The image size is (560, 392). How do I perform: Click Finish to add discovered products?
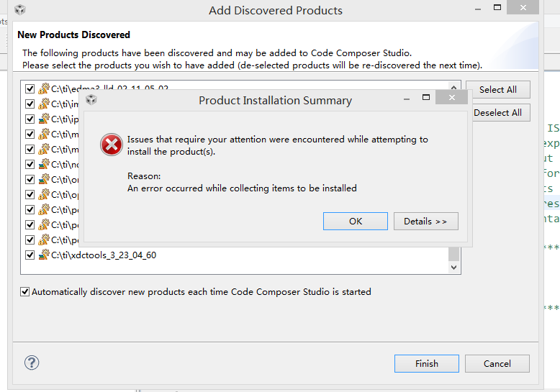pyautogui.click(x=426, y=363)
